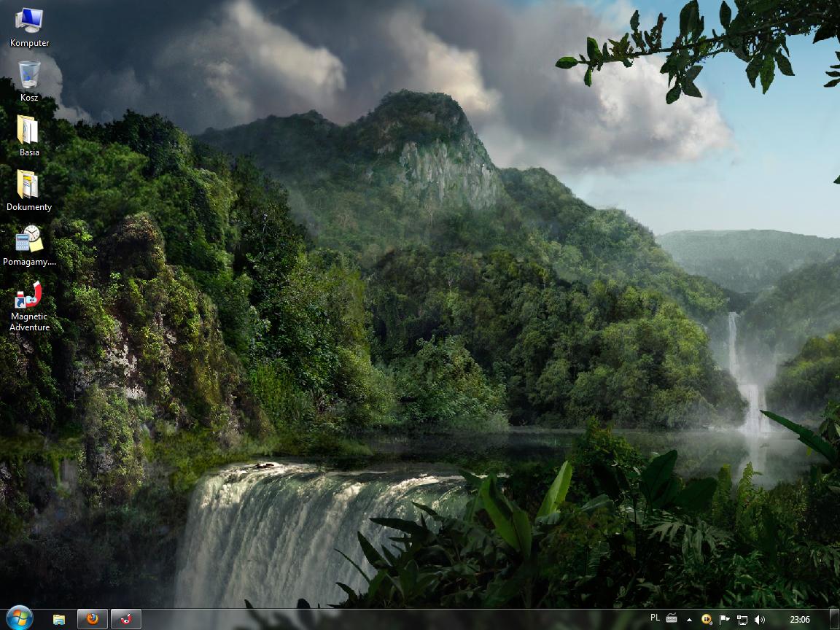This screenshot has height=630, width=840.
Task: Open Windows Explorer from the taskbar
Action: point(60,619)
